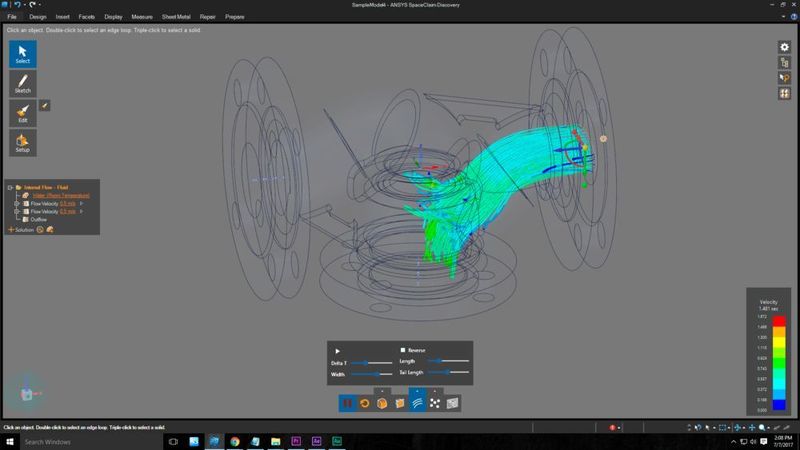The width and height of the screenshot is (800, 450).
Task: Switch to the Repair tab
Action: point(208,17)
